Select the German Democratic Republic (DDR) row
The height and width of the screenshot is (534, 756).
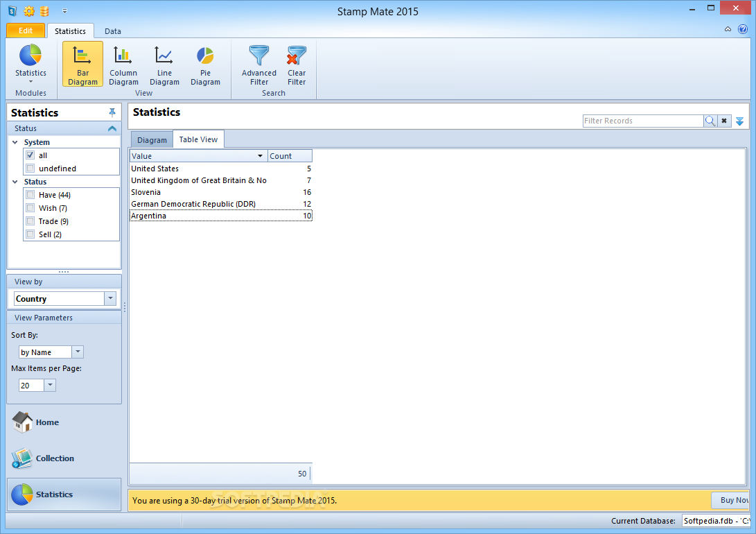click(x=221, y=204)
